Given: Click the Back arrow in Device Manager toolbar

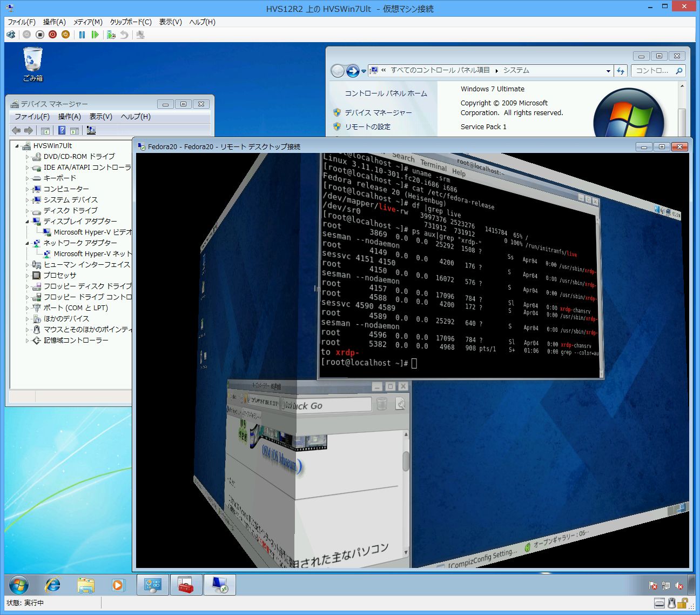Looking at the screenshot, I should coord(16,130).
